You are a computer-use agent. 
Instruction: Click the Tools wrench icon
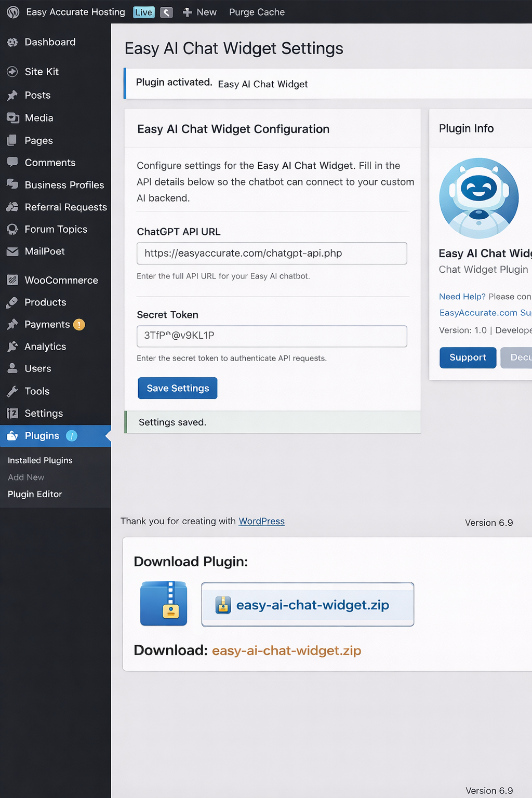[12, 391]
